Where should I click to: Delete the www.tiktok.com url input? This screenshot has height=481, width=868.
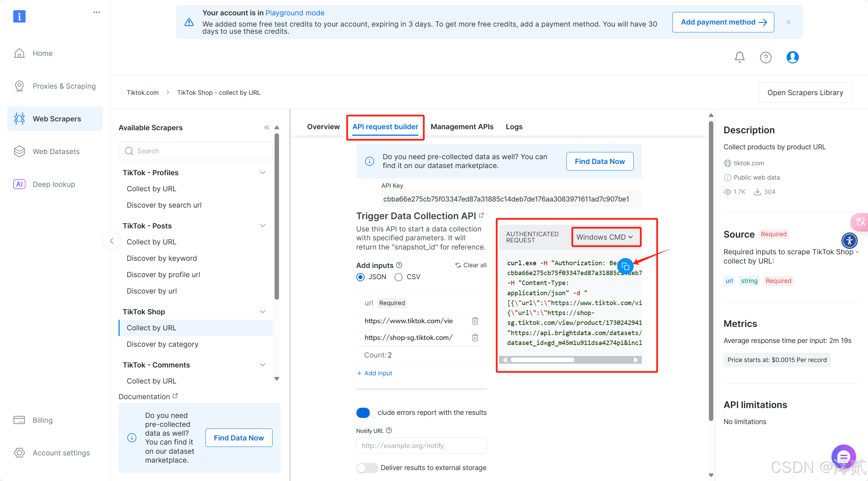475,321
